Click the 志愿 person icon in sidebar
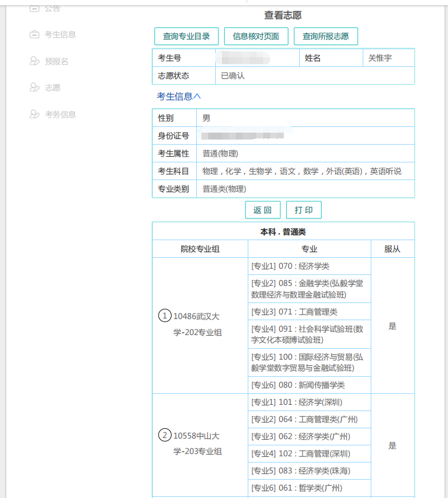Viewport: 448px width, 498px height. point(34,87)
